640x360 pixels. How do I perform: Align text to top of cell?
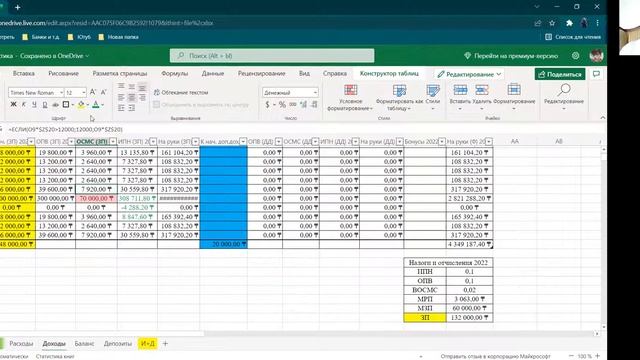click(x=121, y=87)
